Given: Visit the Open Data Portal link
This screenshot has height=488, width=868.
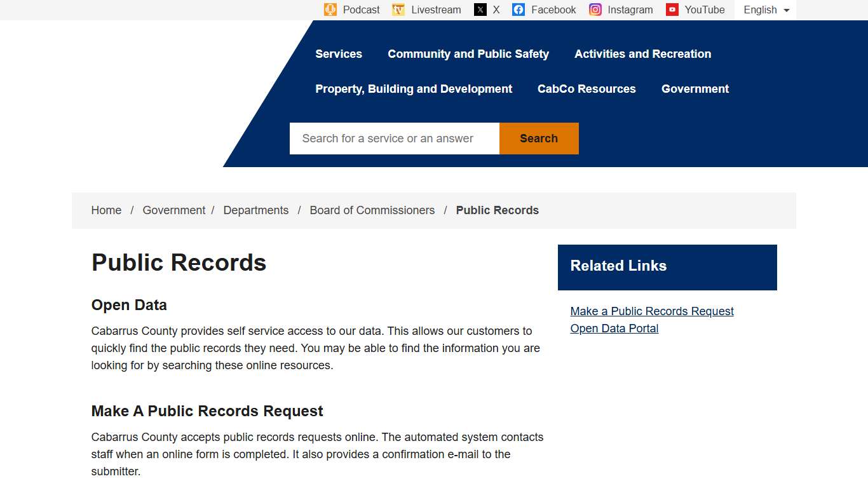Looking at the screenshot, I should [x=614, y=328].
